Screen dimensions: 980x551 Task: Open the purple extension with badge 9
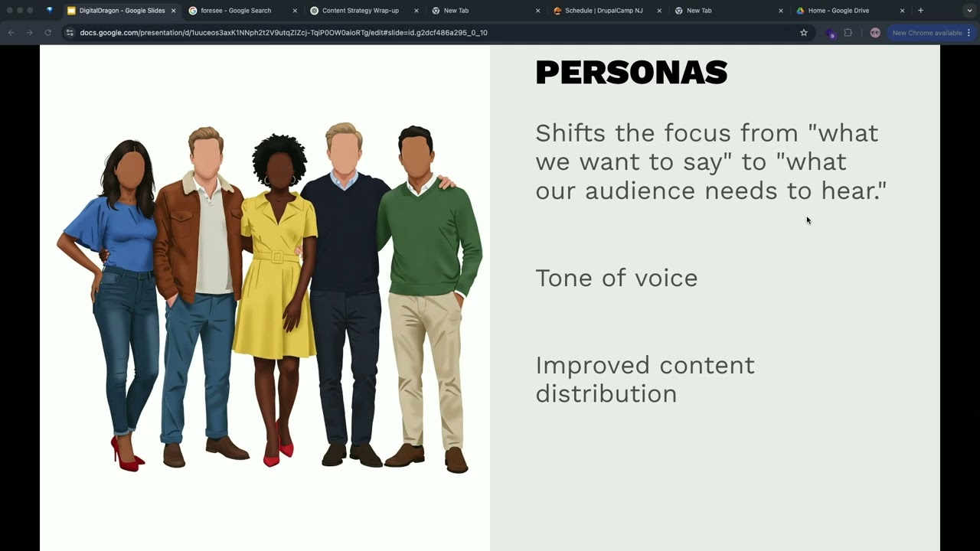830,33
